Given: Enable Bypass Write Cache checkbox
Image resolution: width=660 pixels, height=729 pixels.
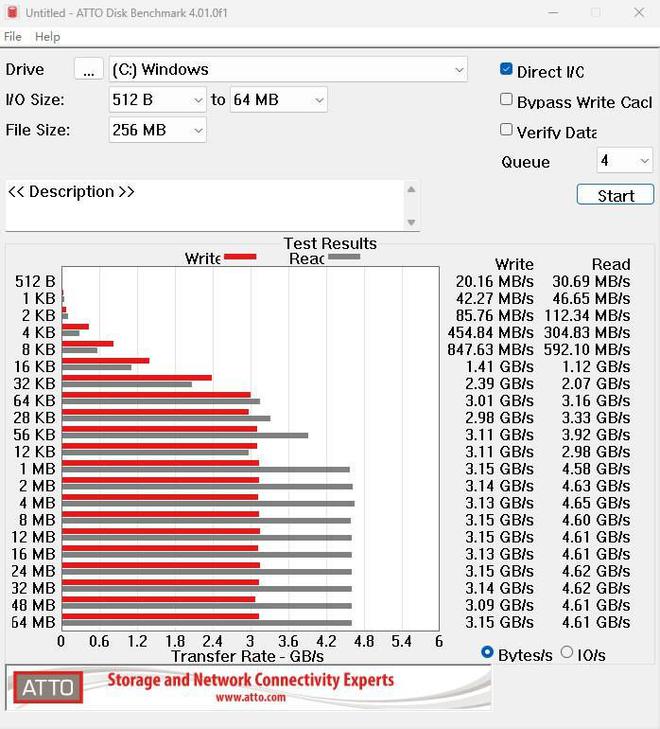Looking at the screenshot, I should 506,99.
